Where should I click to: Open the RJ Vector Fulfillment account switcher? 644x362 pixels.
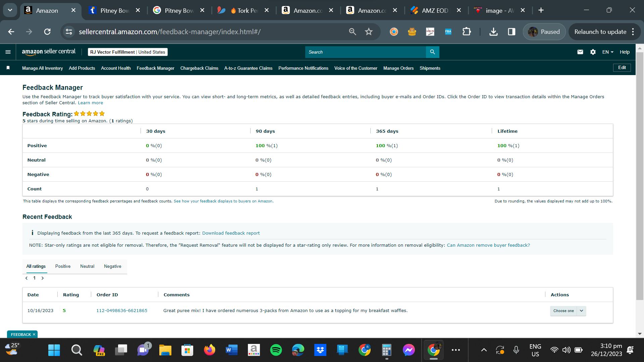(128, 52)
